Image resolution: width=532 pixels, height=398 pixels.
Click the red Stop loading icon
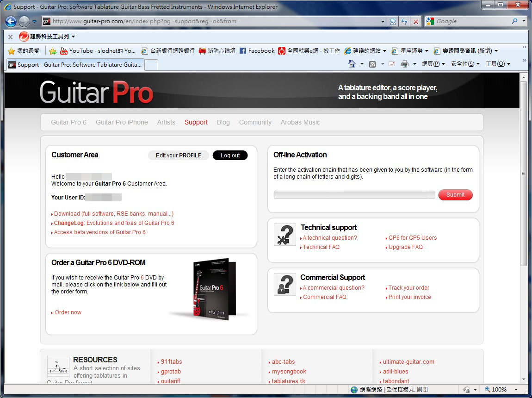[x=415, y=21]
